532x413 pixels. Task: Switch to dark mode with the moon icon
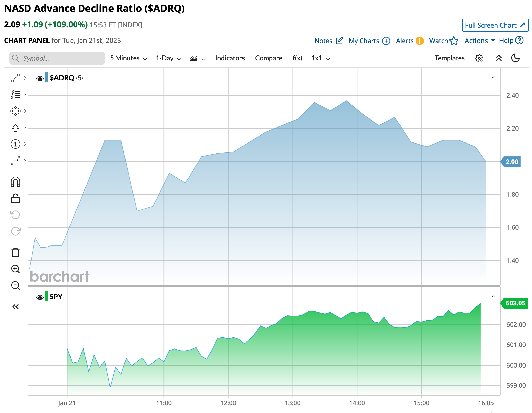click(x=515, y=58)
